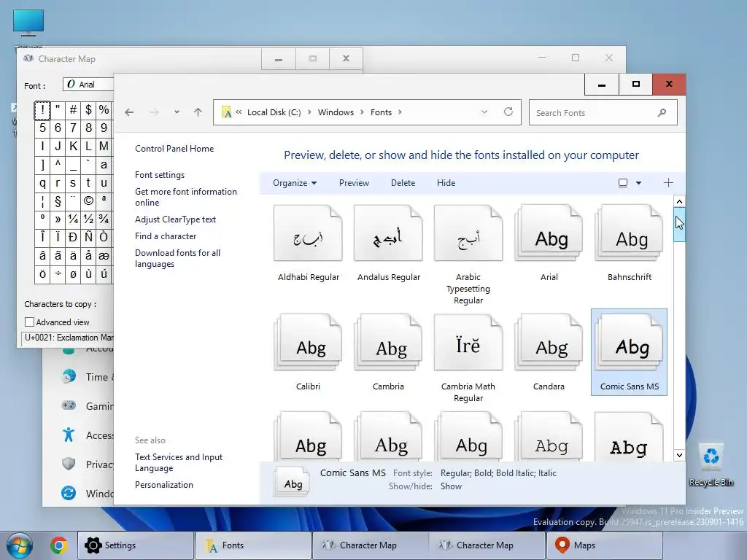Click scrollbar up arrow in font list

point(679,201)
